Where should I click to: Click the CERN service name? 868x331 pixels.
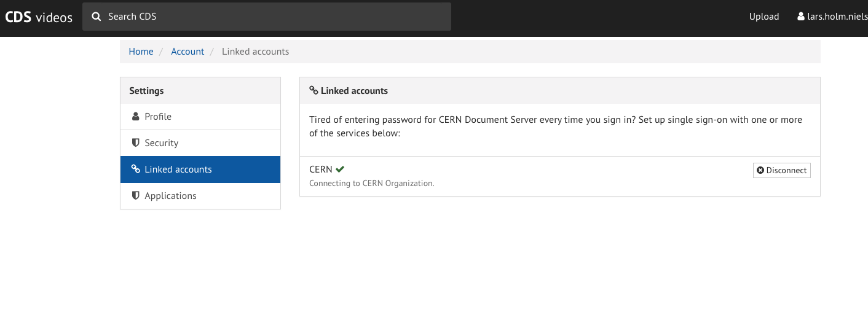(x=321, y=169)
